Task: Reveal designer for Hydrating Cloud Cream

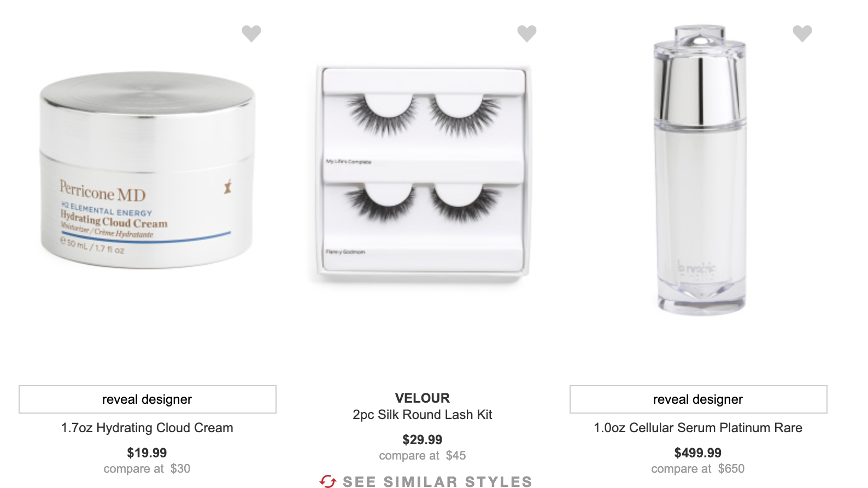Action: click(148, 399)
